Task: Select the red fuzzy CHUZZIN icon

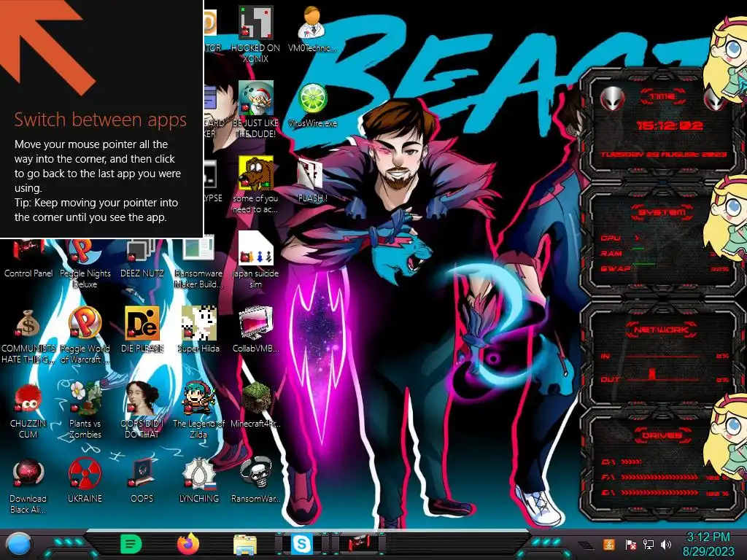Action: coord(28,411)
